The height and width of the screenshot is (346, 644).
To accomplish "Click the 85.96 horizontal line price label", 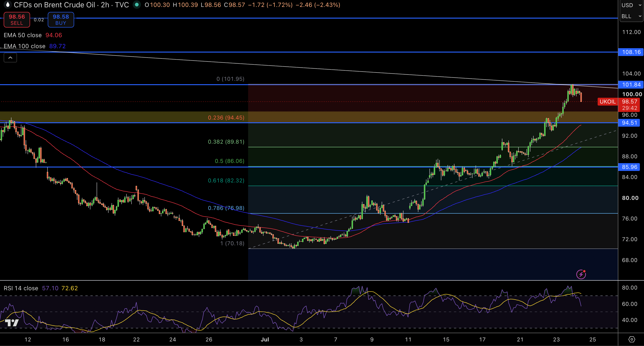I will pyautogui.click(x=629, y=167).
